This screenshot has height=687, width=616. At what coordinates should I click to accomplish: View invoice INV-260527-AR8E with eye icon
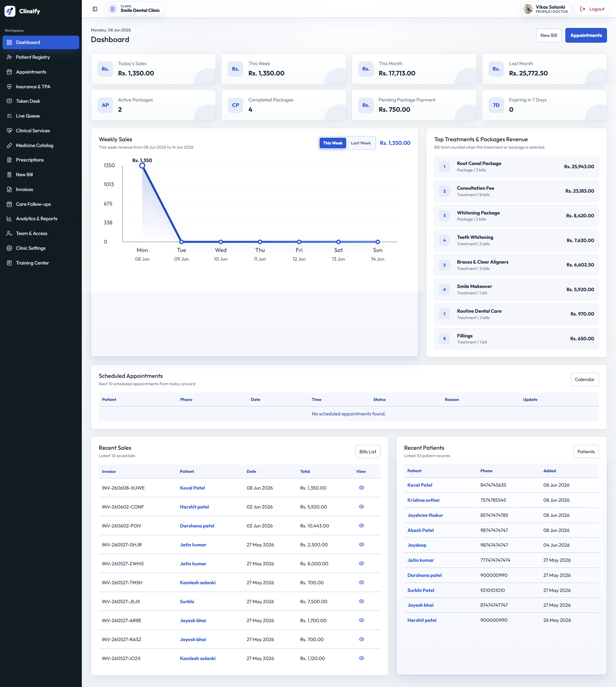(362, 621)
